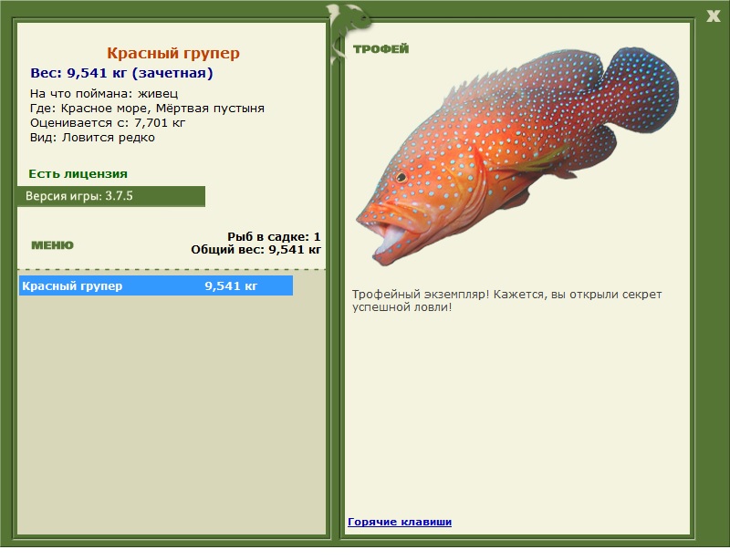
Task: Click the Трофейный экземпляр description text
Action: [506, 301]
